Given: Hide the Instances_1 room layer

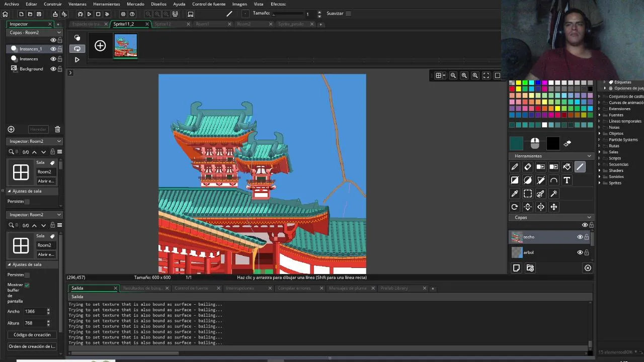Looking at the screenshot, I should (x=53, y=49).
